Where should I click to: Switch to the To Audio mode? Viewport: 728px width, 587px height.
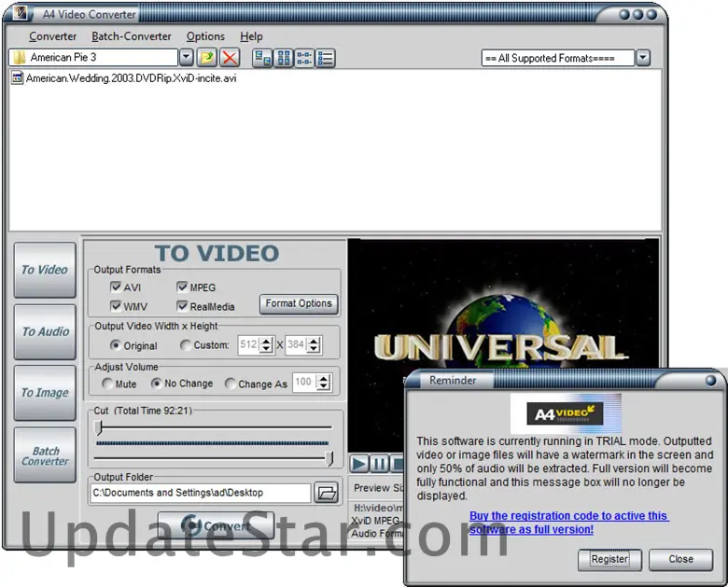point(45,331)
